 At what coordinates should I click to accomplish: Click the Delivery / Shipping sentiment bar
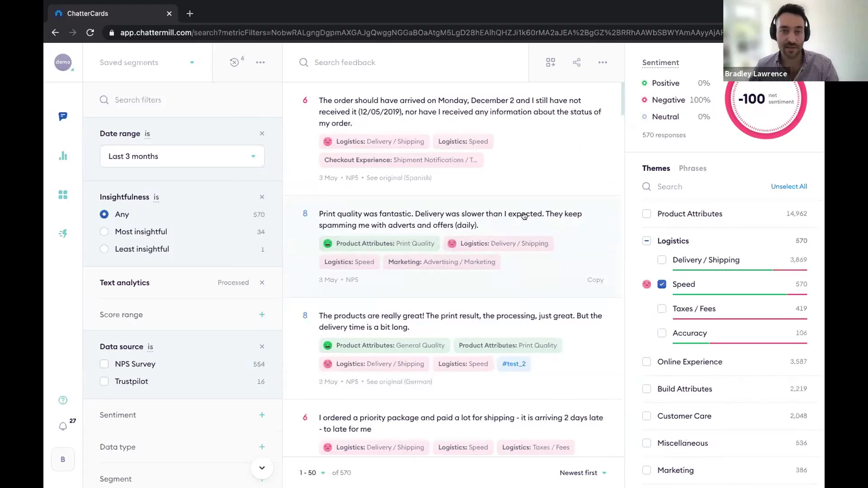click(739, 270)
